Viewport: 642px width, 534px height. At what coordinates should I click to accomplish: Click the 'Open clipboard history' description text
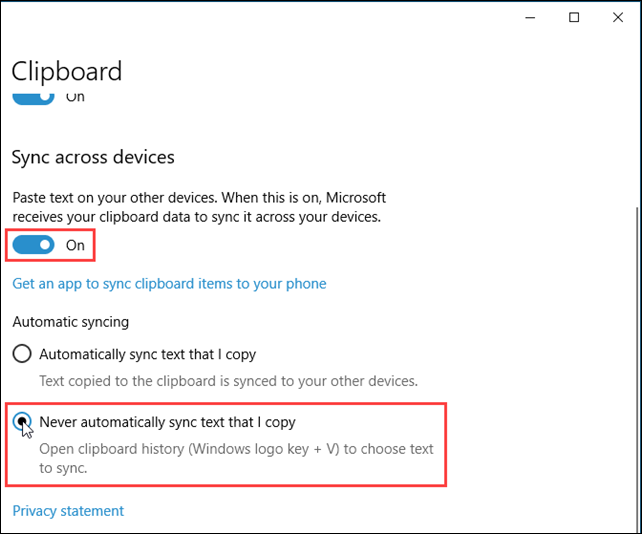point(236,458)
